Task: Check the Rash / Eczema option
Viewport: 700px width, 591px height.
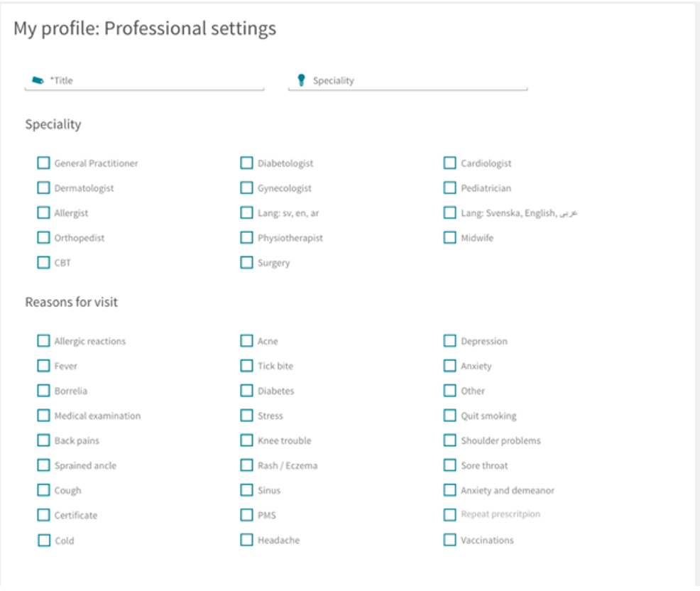Action: tap(246, 465)
